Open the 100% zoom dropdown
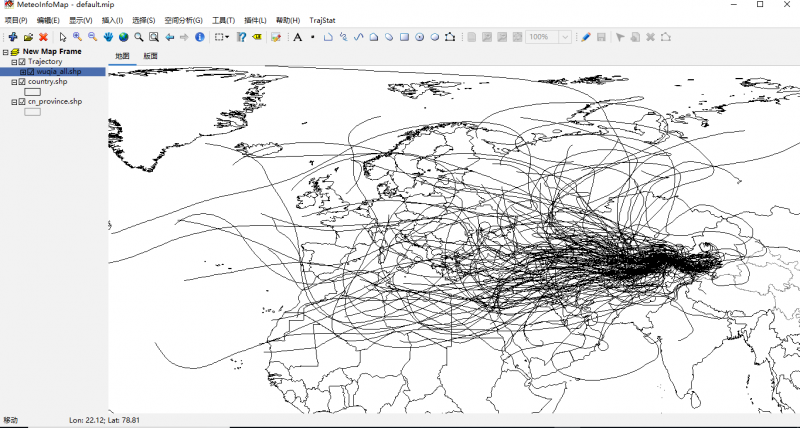 pos(565,37)
